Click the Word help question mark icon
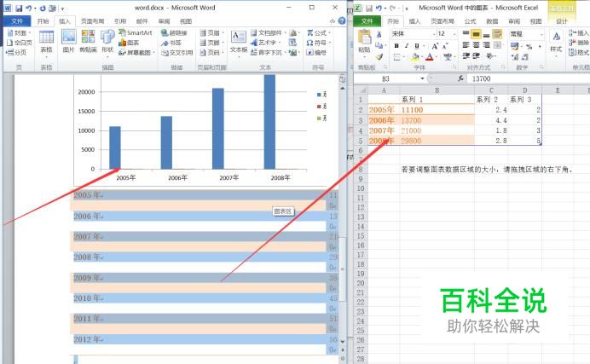Image resolution: width=590 pixels, height=364 pixels. click(x=342, y=20)
